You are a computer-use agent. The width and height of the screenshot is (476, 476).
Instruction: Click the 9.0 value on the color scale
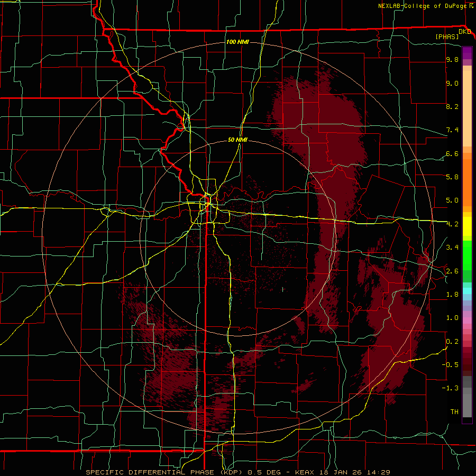coord(452,83)
